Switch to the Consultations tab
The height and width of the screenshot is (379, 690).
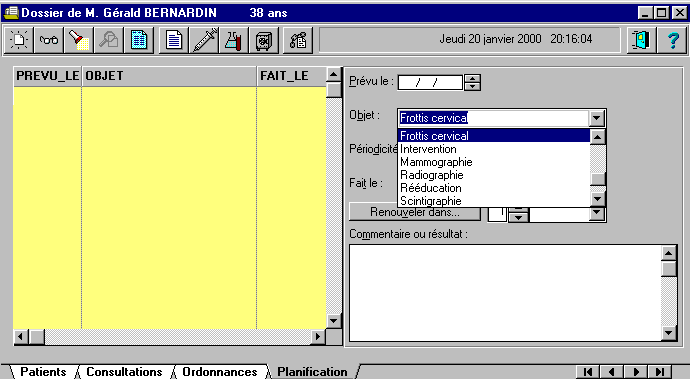point(124,372)
